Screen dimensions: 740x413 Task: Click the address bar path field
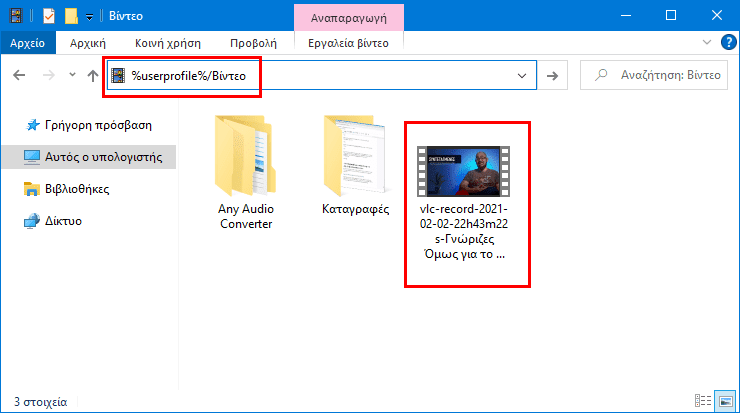[x=322, y=75]
